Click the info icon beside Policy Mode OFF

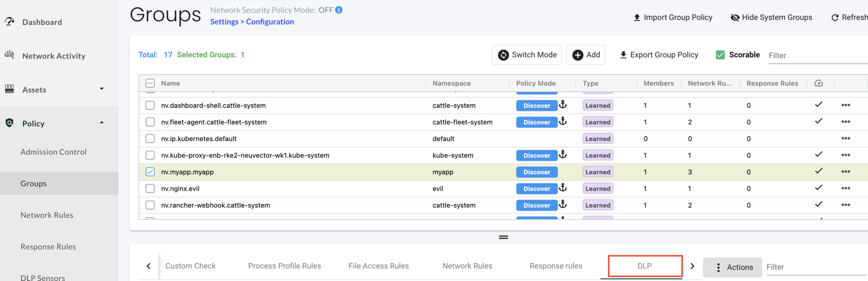(x=339, y=10)
